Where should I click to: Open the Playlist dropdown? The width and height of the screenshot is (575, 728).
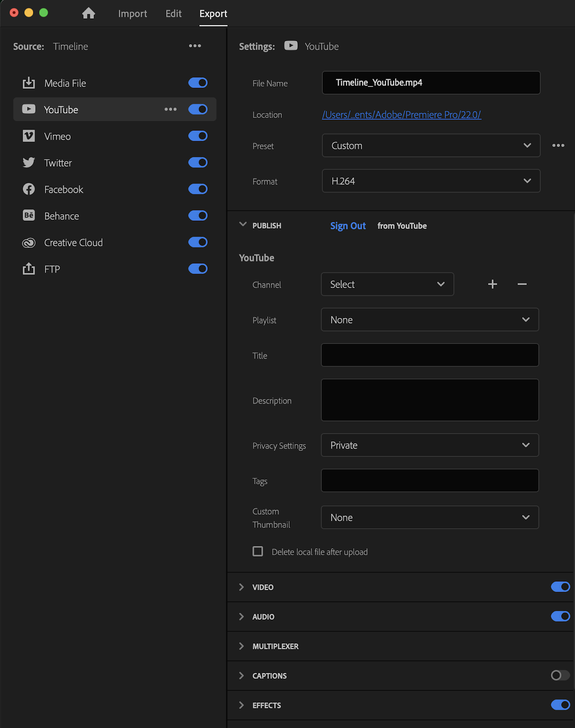430,320
